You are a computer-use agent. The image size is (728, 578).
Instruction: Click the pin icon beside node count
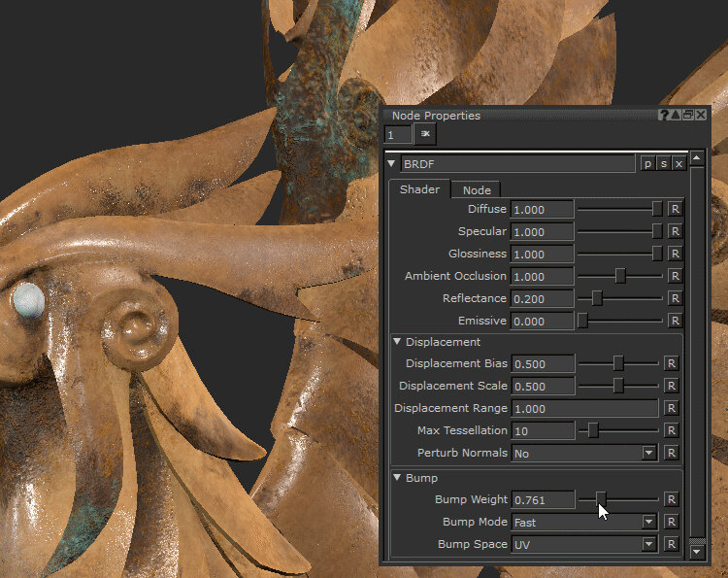click(425, 134)
